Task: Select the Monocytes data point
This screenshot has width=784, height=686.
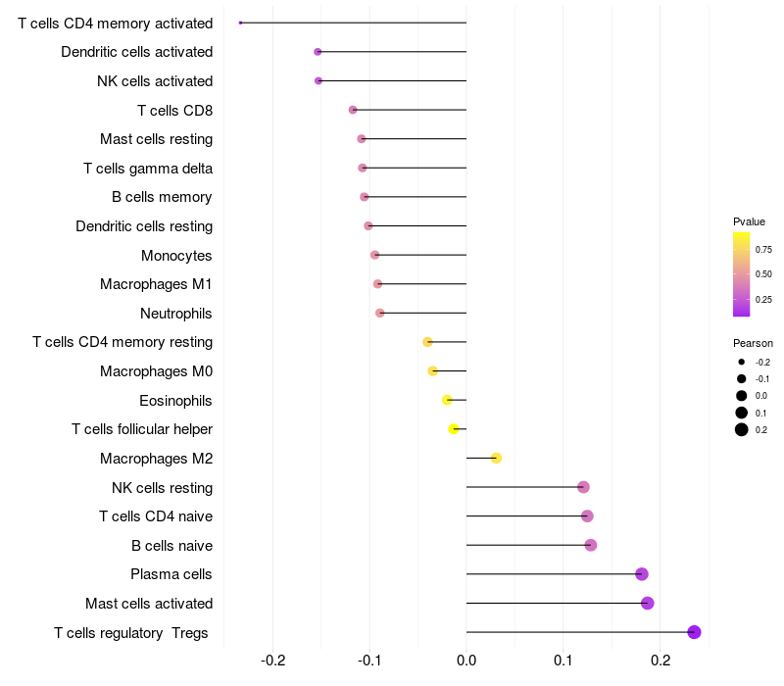Action: point(375,255)
